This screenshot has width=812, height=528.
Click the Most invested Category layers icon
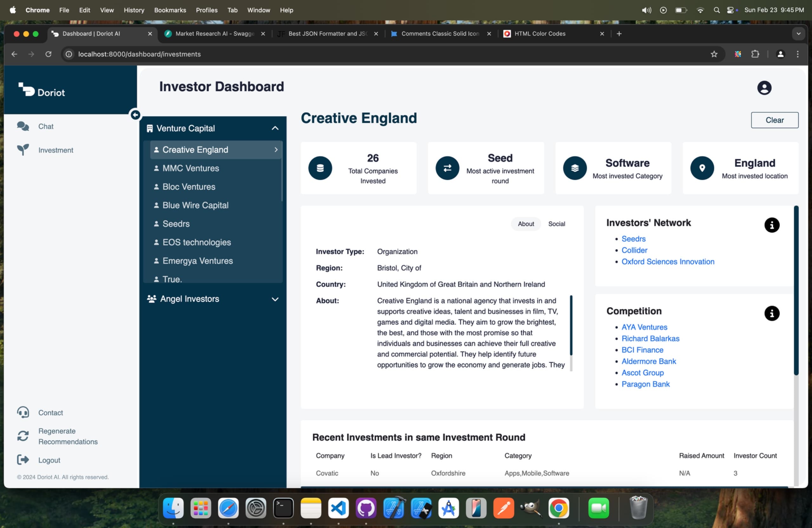click(574, 168)
